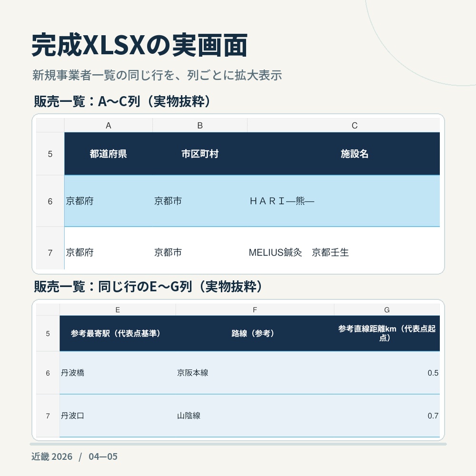The height and width of the screenshot is (476, 476).
Task: Select the 0.5 distance cell
Action: tap(387, 373)
